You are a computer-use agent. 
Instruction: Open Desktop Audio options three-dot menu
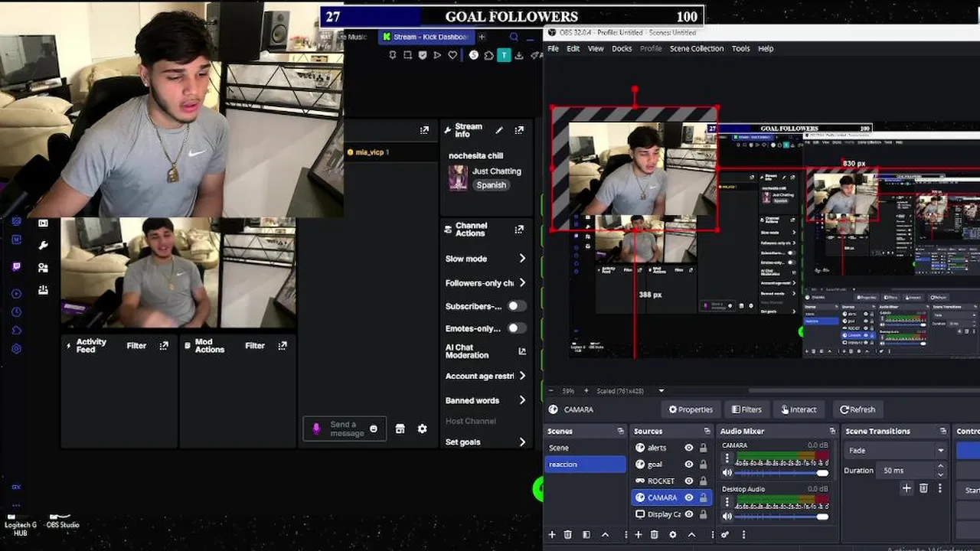727,502
